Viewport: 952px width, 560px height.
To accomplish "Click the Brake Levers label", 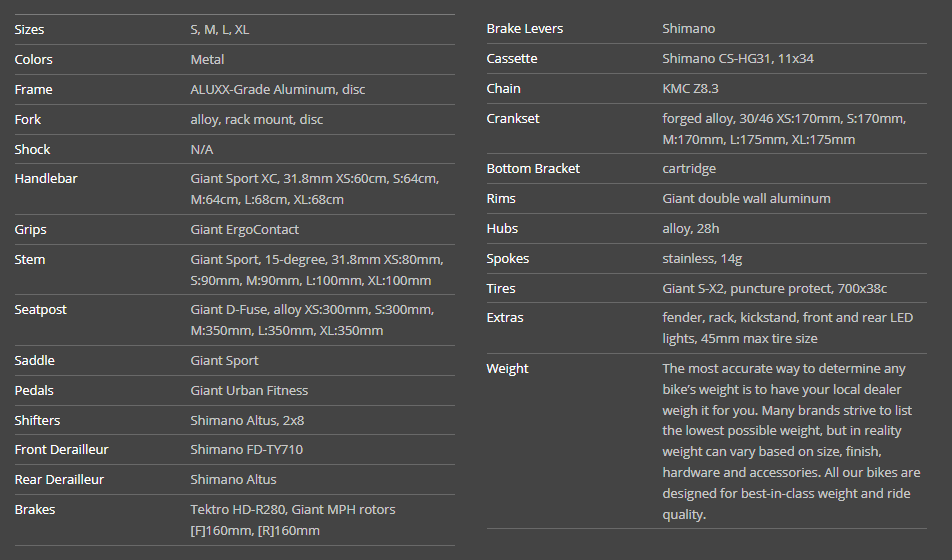I will pyautogui.click(x=524, y=28).
